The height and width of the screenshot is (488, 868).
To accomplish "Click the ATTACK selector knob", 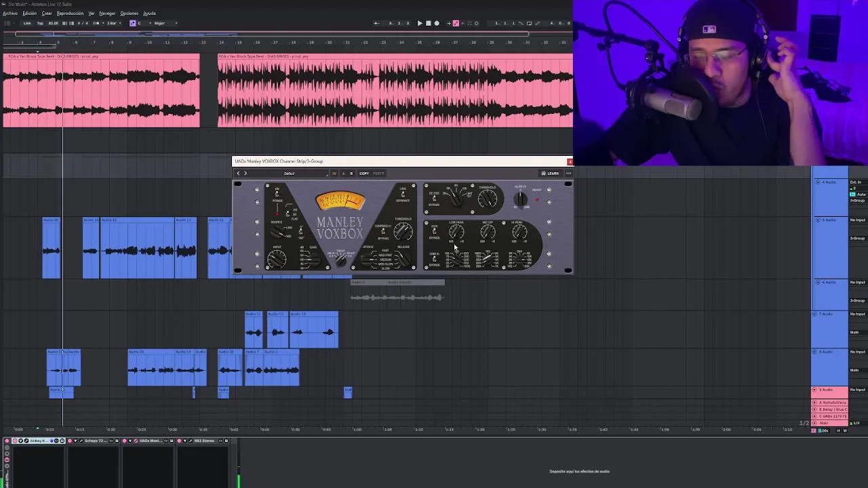I will point(366,260).
